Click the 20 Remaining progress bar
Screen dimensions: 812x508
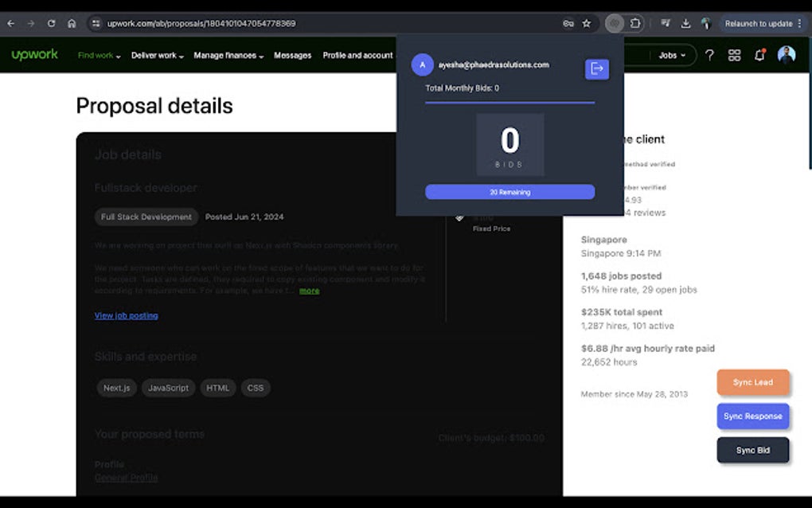(x=510, y=192)
